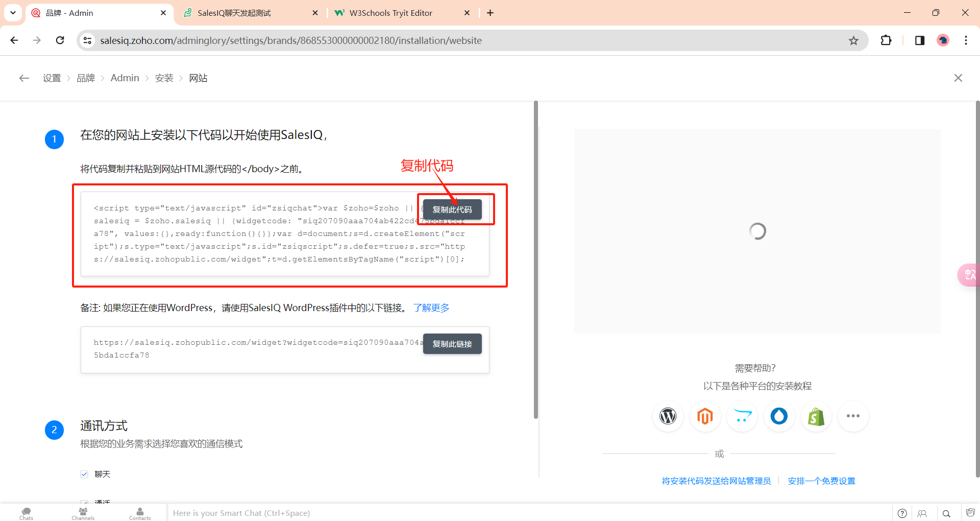Open the Contacts icon in bottom bar
Viewport: 980px width, 521px height.
tap(140, 513)
